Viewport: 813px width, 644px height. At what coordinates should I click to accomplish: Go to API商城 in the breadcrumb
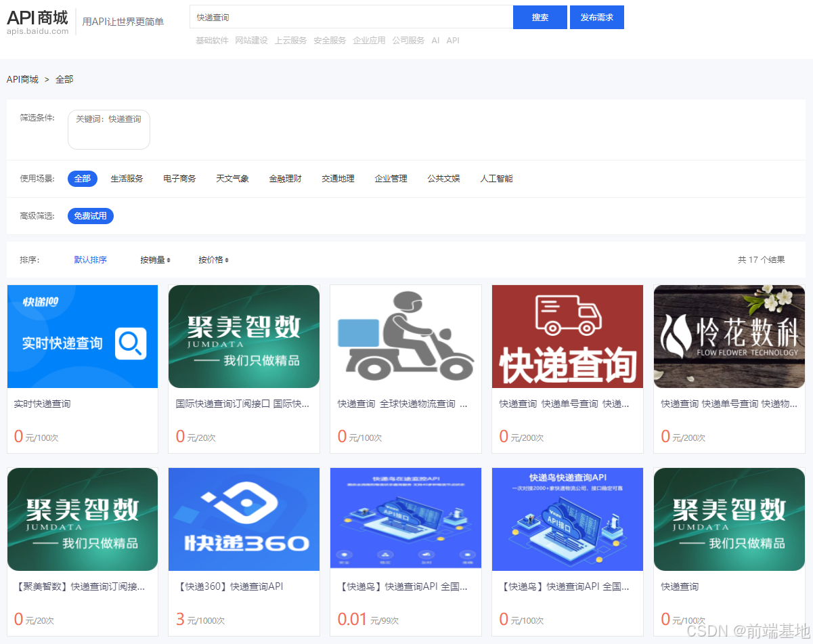coord(22,79)
